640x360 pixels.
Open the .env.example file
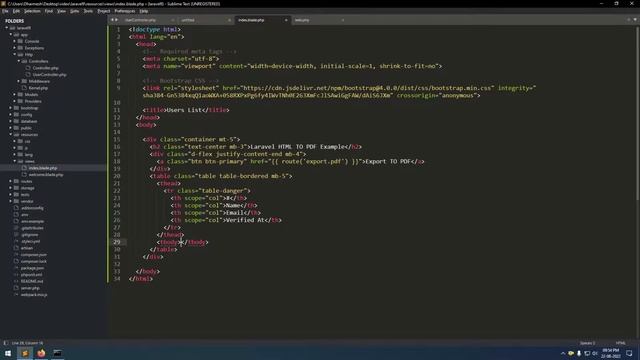pyautogui.click(x=32, y=221)
